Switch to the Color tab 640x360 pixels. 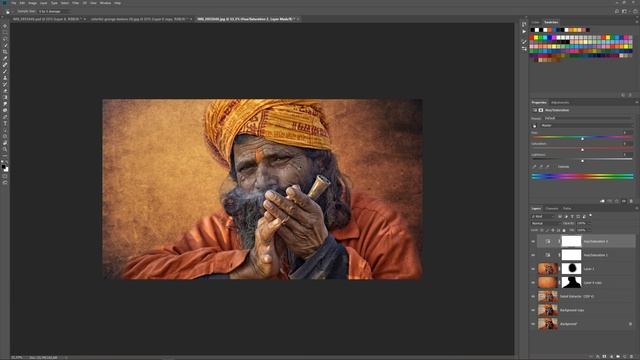(536, 22)
